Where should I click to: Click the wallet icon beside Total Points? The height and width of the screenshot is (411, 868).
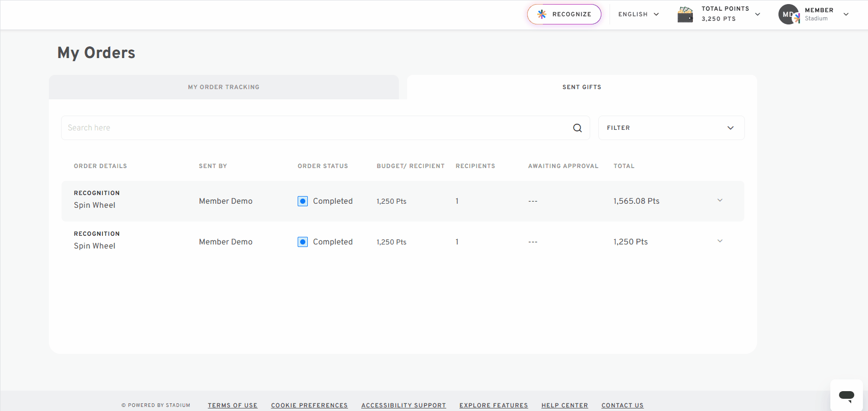685,14
